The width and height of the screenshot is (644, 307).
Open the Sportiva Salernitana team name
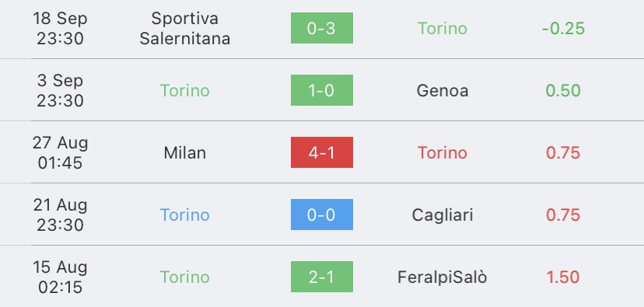point(185,28)
